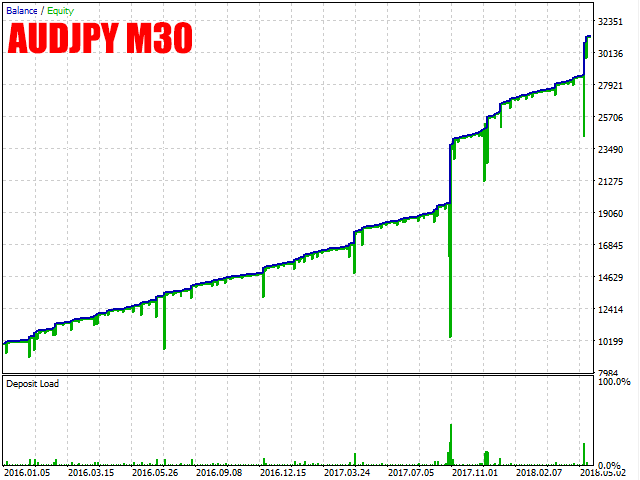The width and height of the screenshot is (640, 480).
Task: Click the 100.0% deposit load scale label
Action: 614,382
